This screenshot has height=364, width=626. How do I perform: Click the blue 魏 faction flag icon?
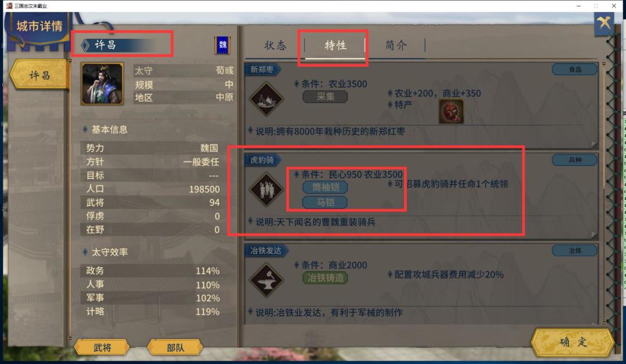click(223, 45)
